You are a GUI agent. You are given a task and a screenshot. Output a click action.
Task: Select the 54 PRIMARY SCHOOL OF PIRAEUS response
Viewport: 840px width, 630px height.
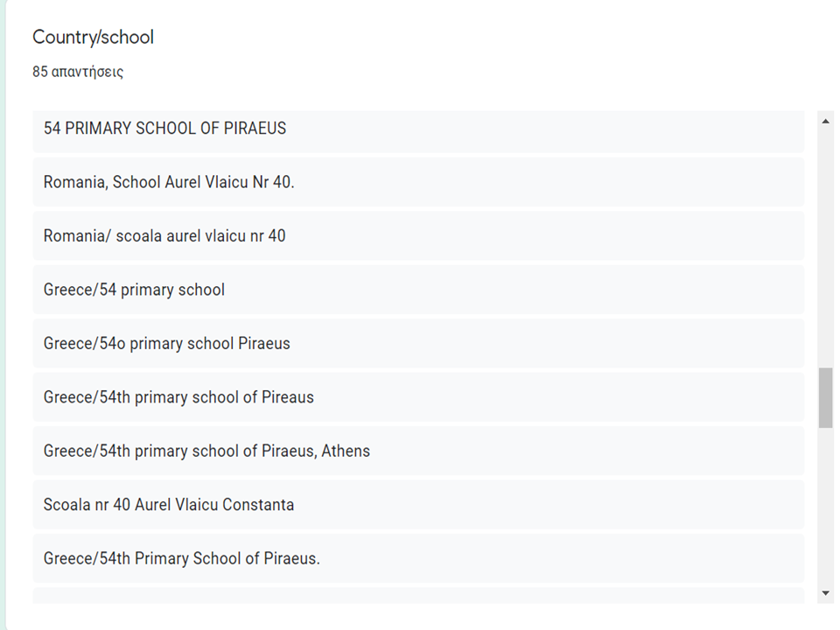pyautogui.click(x=164, y=129)
